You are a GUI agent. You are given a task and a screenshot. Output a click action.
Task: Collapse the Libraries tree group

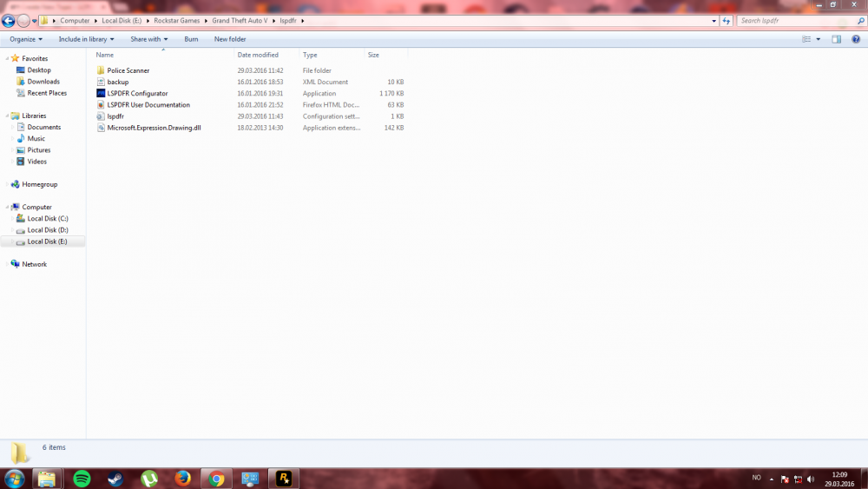[7, 116]
